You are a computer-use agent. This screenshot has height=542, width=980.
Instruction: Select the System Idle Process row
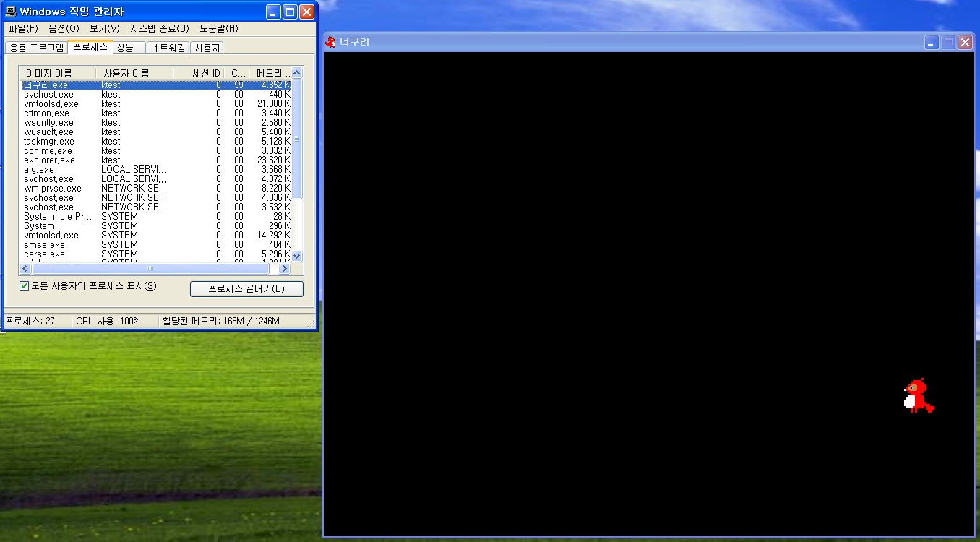[x=155, y=216]
